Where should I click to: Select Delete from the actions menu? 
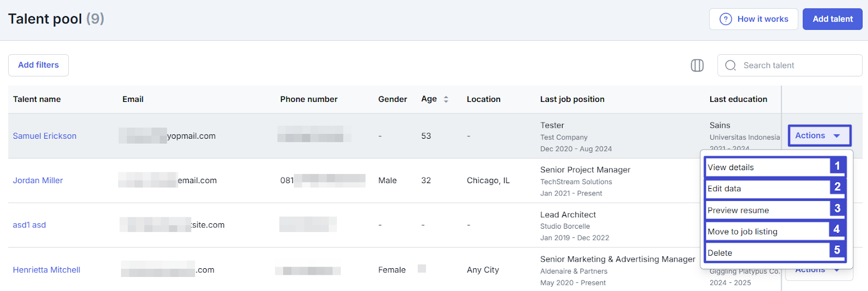[x=768, y=253]
